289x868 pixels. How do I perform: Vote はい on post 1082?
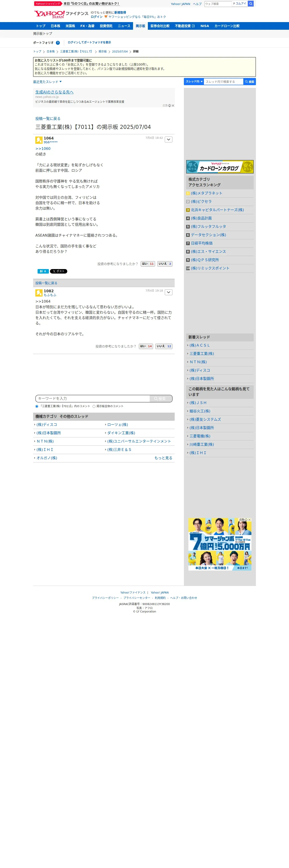click(146, 346)
